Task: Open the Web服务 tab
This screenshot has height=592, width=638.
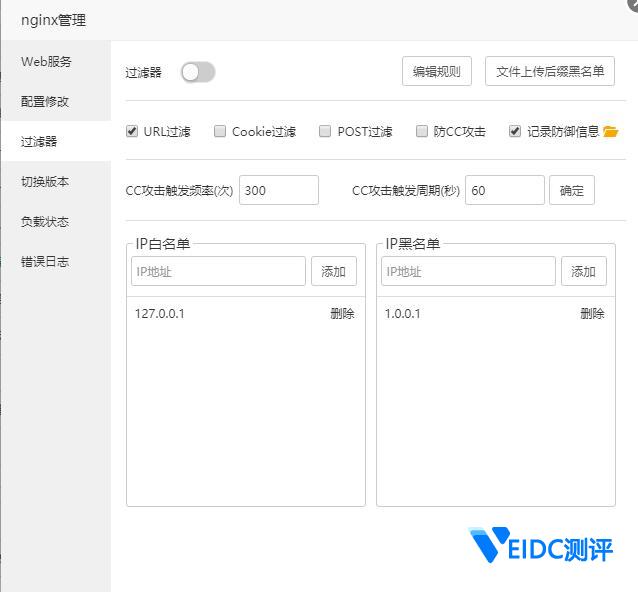Action: (56, 61)
